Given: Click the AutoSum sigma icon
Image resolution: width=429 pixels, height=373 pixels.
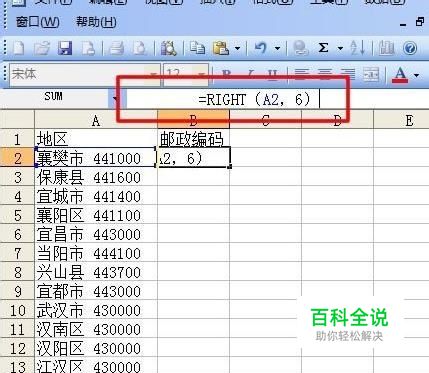Looking at the screenshot, I should (323, 48).
